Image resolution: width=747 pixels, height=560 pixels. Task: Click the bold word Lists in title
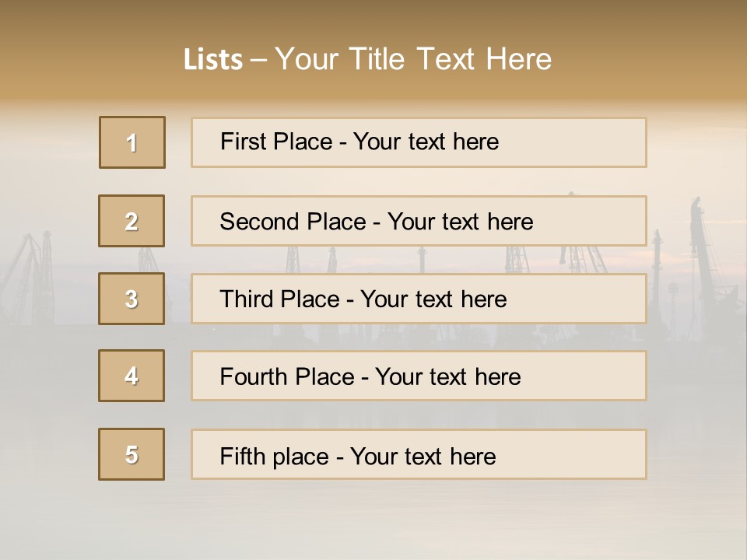click(213, 60)
